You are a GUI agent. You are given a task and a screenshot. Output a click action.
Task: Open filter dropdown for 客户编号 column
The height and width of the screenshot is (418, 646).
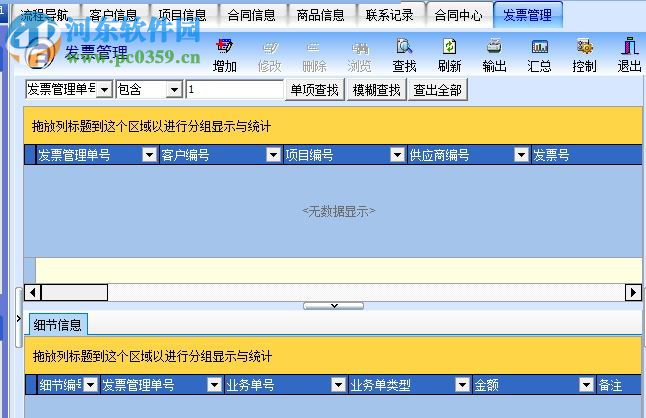pos(273,155)
